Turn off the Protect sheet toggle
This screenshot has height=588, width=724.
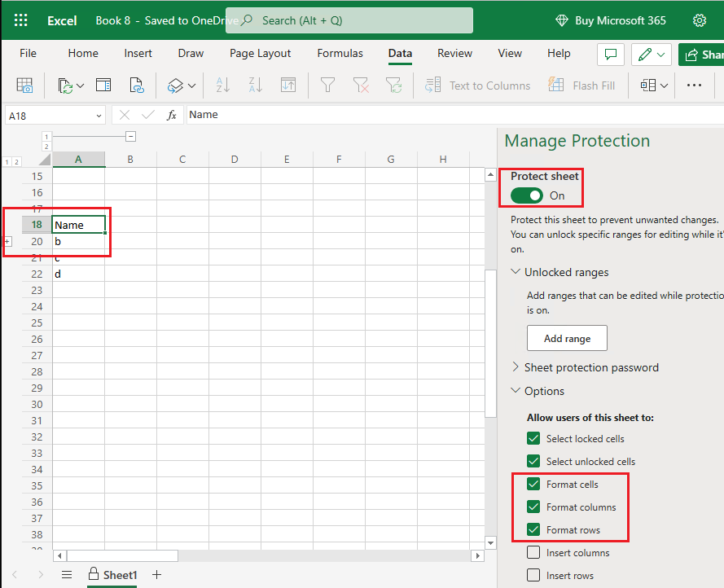click(526, 195)
